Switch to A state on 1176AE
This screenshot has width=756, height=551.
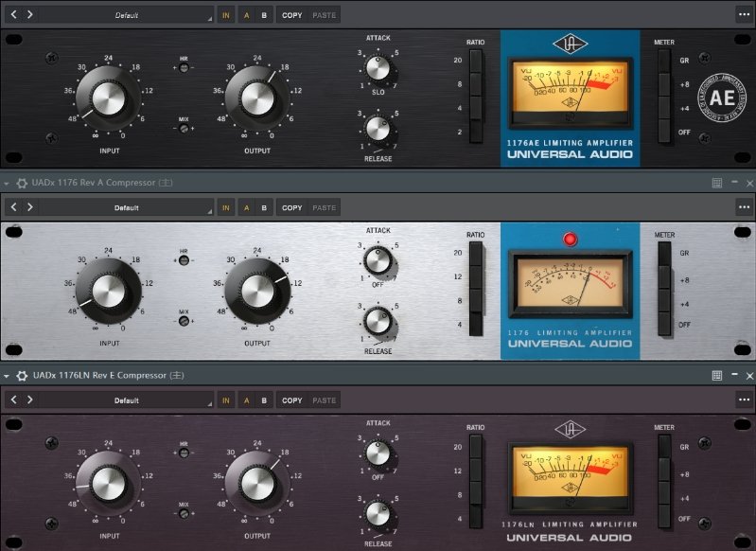coord(246,15)
